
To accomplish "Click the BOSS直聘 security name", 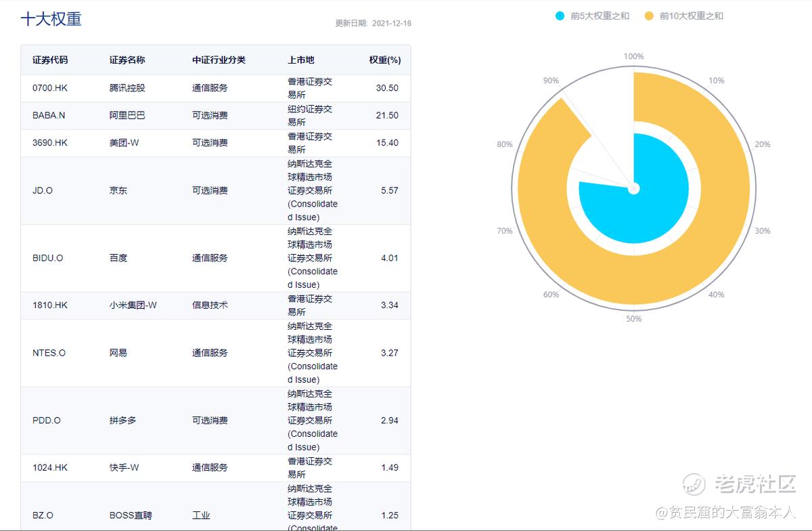I will [x=131, y=515].
